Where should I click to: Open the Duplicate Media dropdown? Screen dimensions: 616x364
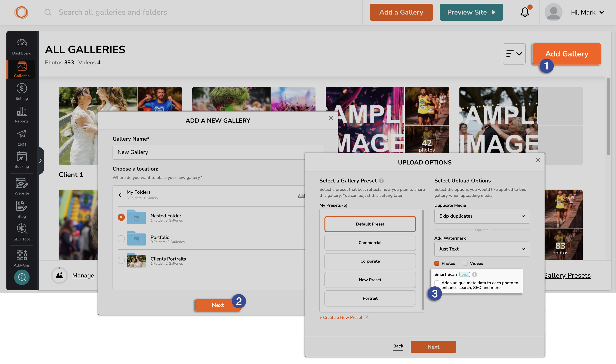(x=482, y=216)
